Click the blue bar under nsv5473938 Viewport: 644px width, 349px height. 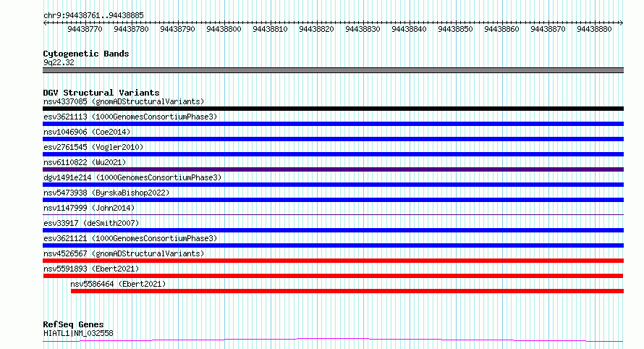pos(333,200)
